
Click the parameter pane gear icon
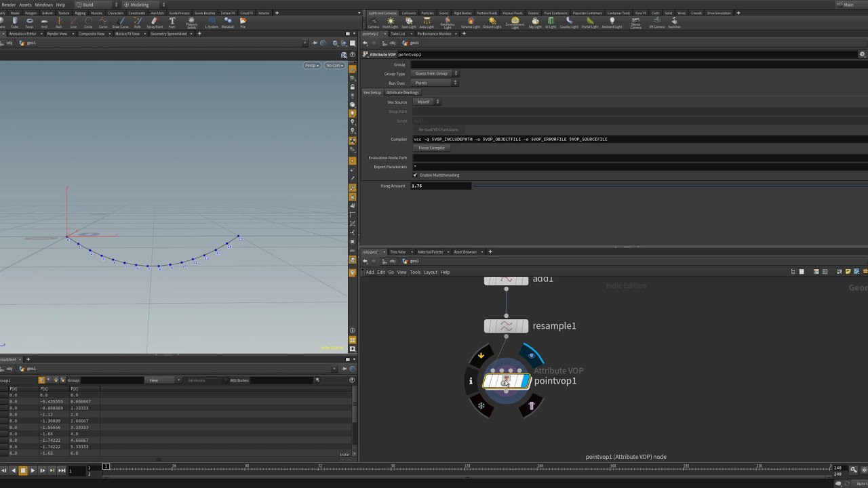pyautogui.click(x=862, y=54)
